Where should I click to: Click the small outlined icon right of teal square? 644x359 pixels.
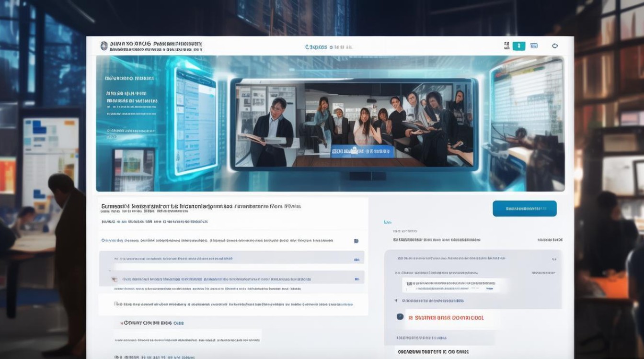click(x=534, y=46)
